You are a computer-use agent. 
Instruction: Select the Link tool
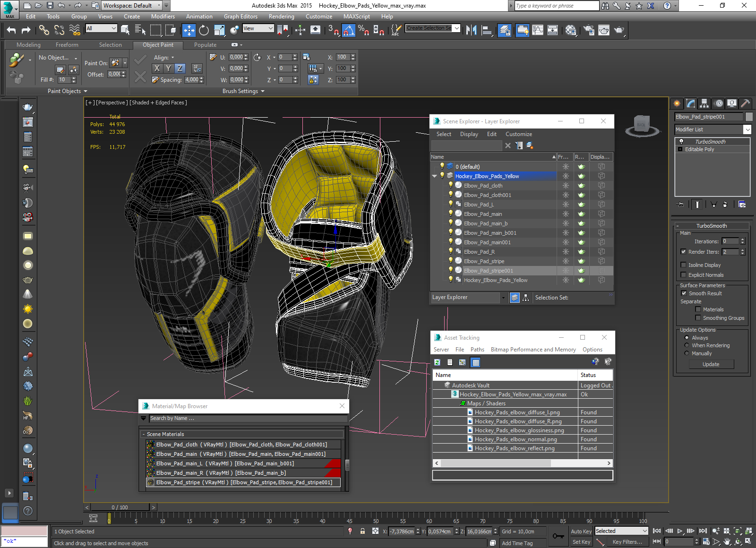[x=44, y=30]
